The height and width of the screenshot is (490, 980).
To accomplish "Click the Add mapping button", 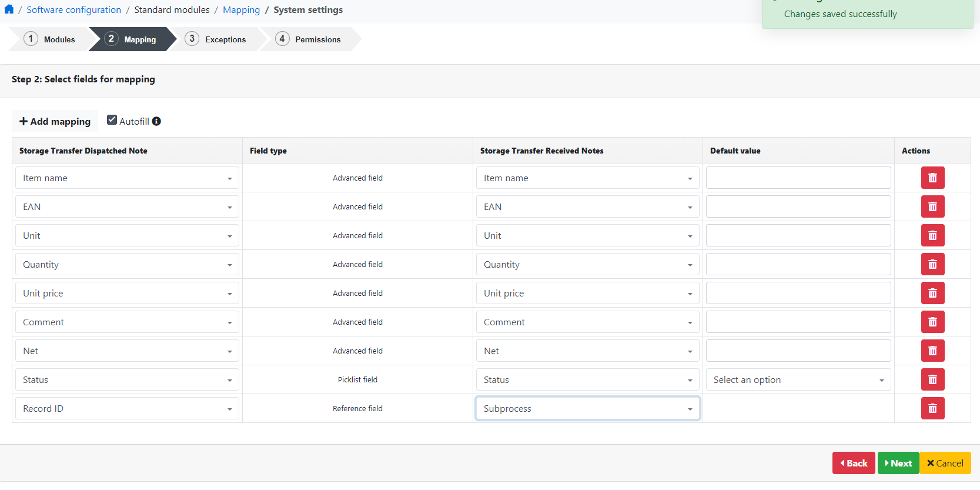I will [55, 121].
